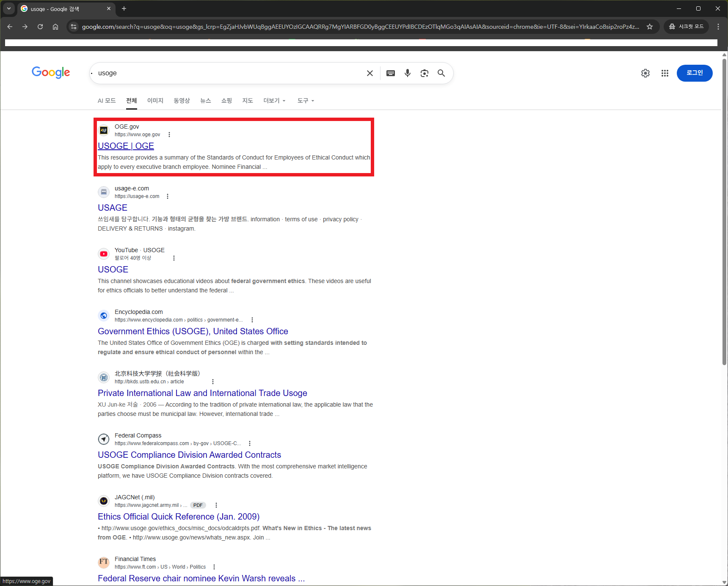Open more options for the Encyclopedia.com result

252,320
